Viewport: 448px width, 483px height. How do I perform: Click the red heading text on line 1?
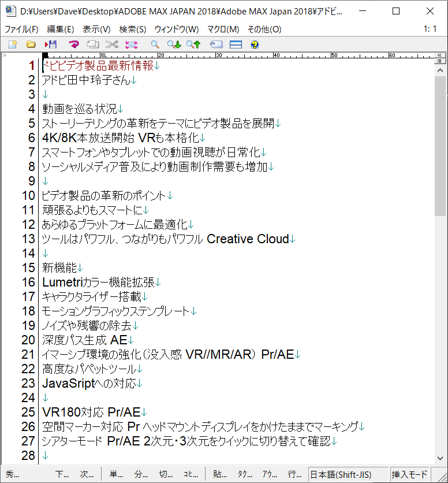98,66
